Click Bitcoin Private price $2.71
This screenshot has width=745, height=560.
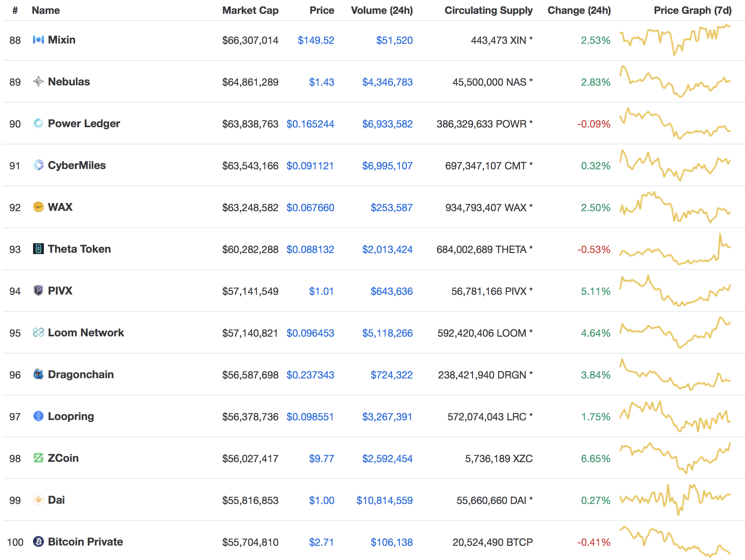click(322, 542)
